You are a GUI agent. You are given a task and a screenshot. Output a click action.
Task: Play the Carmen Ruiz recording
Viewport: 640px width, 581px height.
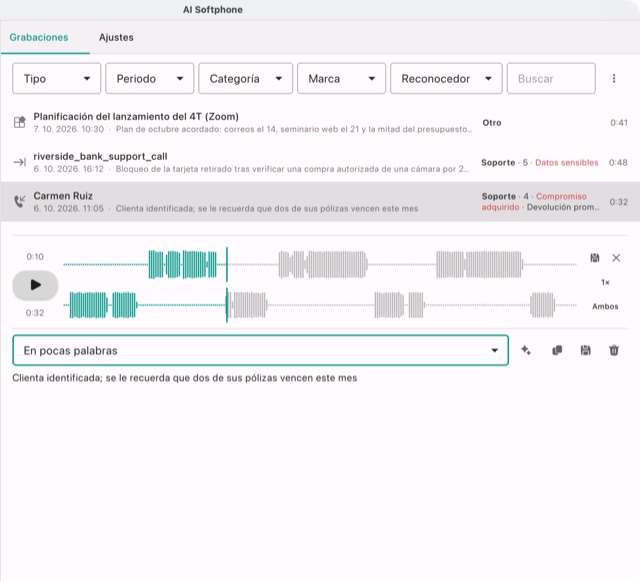click(x=36, y=285)
